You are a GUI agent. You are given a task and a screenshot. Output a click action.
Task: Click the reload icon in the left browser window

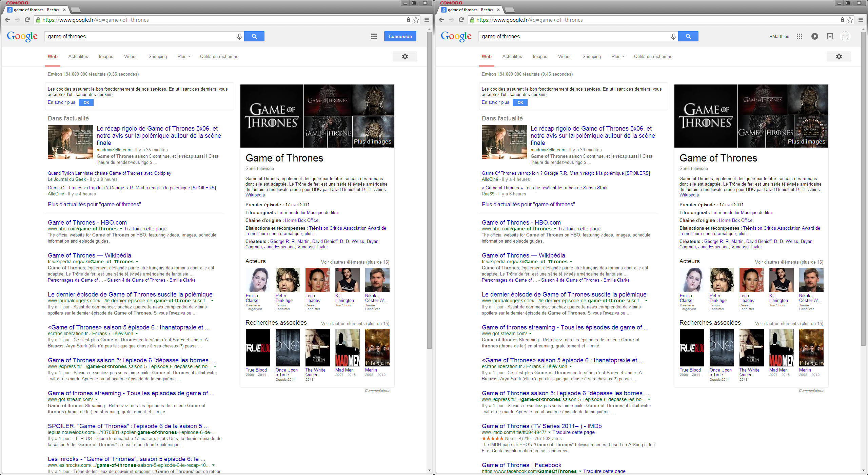(x=27, y=20)
